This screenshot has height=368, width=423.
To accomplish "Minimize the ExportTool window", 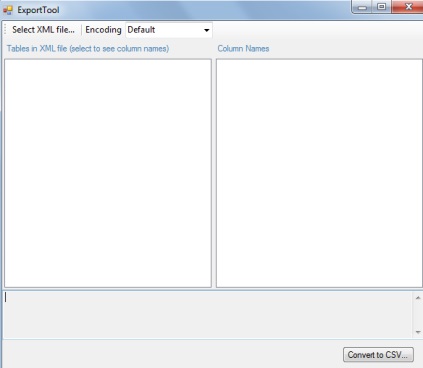I will tap(363, 7).
